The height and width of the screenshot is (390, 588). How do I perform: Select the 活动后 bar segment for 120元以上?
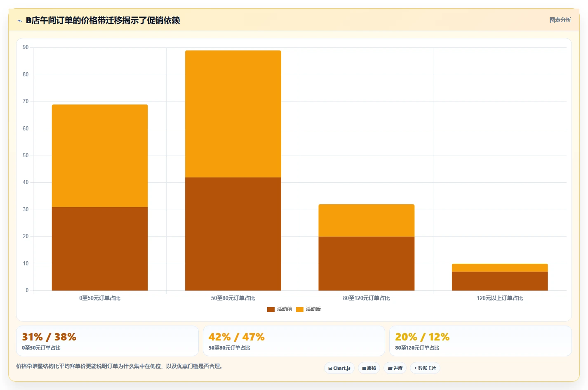point(500,268)
